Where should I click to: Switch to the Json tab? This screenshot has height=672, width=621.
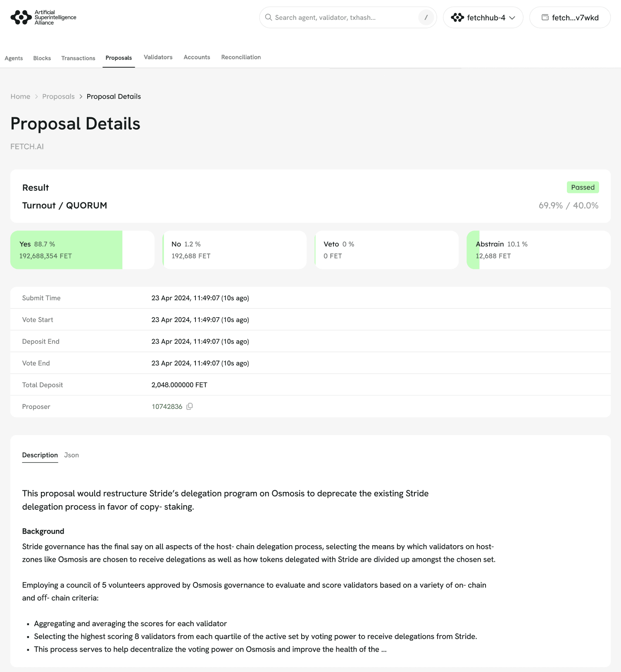coord(71,455)
